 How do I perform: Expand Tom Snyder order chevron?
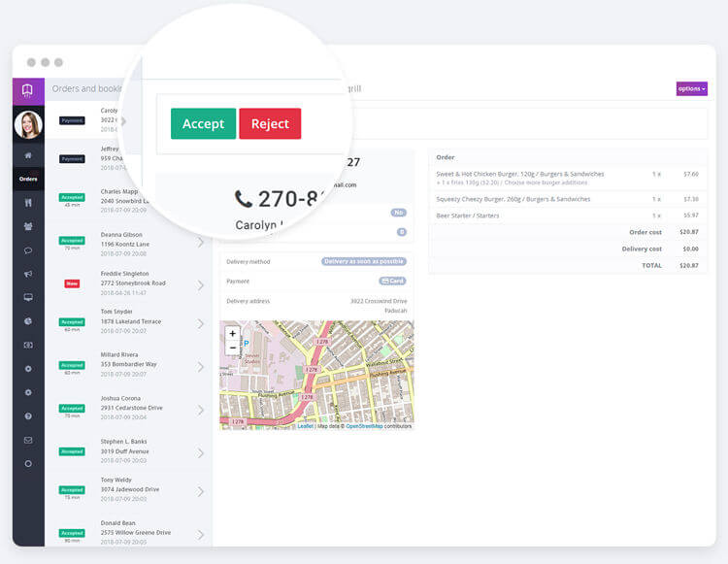[x=200, y=323]
